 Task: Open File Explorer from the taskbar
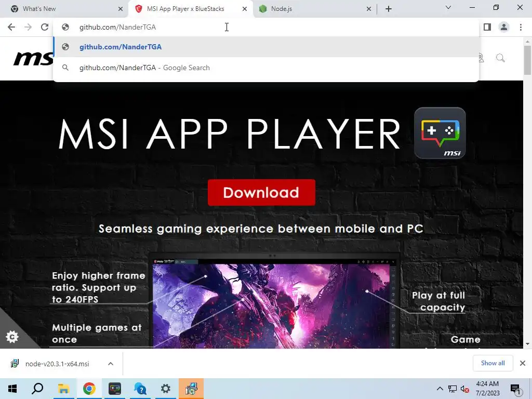click(63, 389)
